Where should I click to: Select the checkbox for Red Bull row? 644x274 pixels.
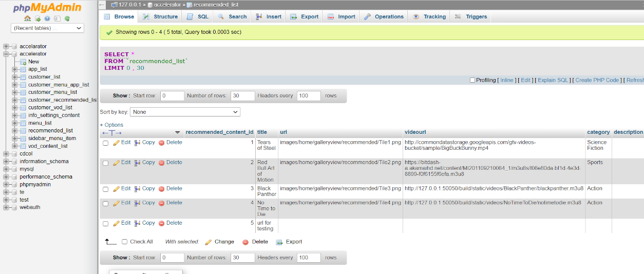106,163
